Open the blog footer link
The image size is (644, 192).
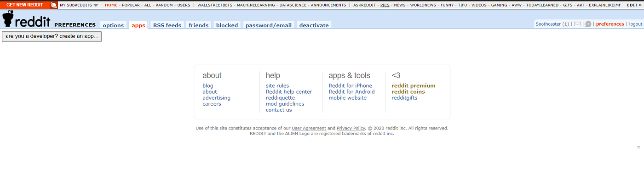[208, 86]
